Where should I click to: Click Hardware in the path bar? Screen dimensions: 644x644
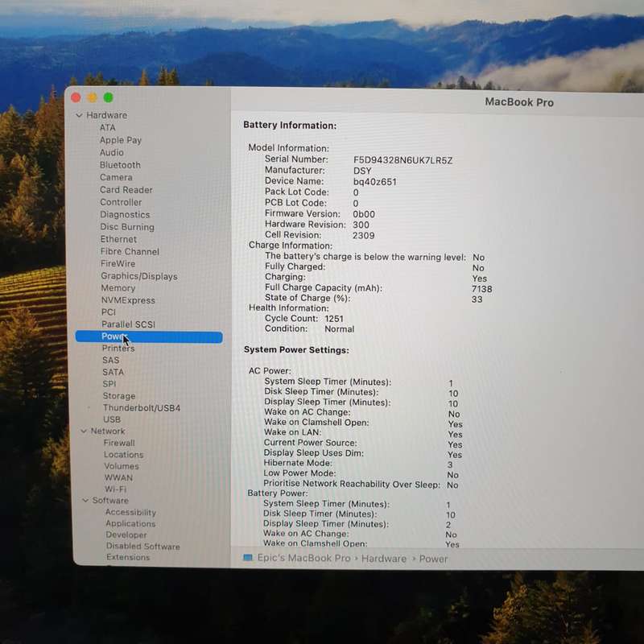coord(384,559)
